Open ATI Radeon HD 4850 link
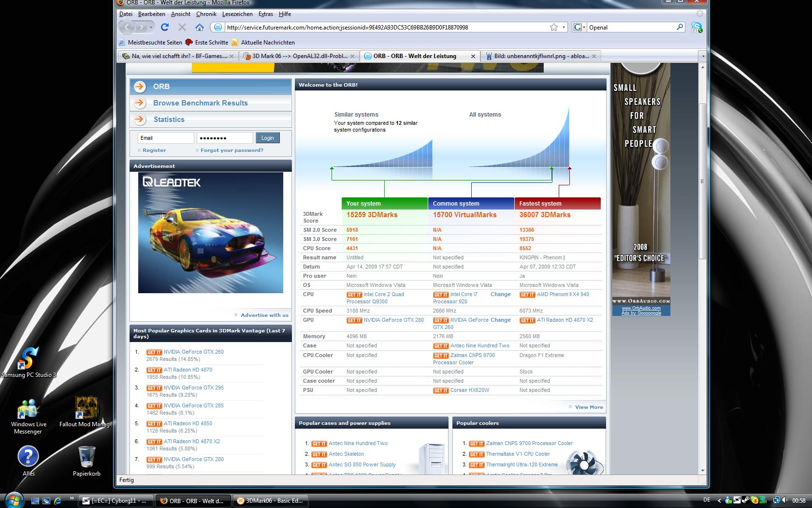Viewport: 812px width, 508px height. click(x=188, y=424)
